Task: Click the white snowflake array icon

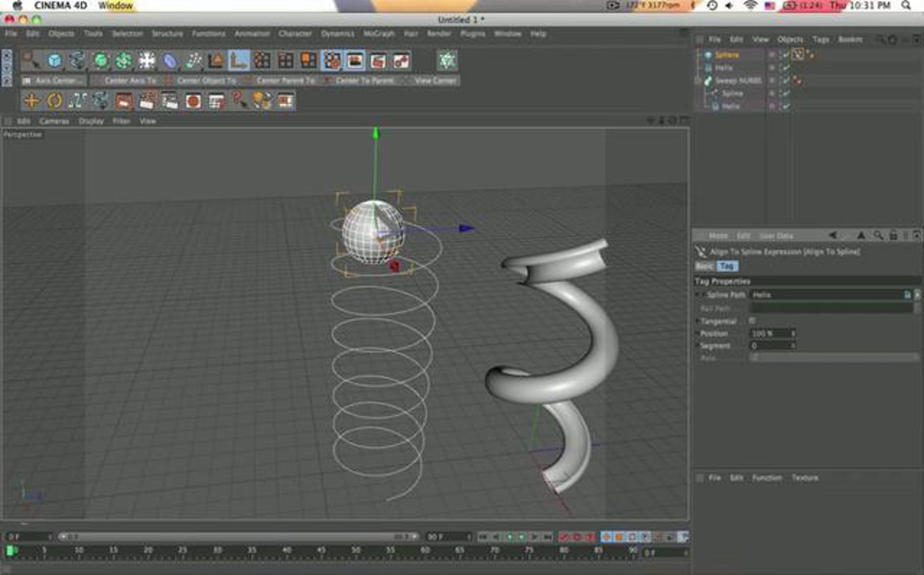Action: tap(147, 60)
